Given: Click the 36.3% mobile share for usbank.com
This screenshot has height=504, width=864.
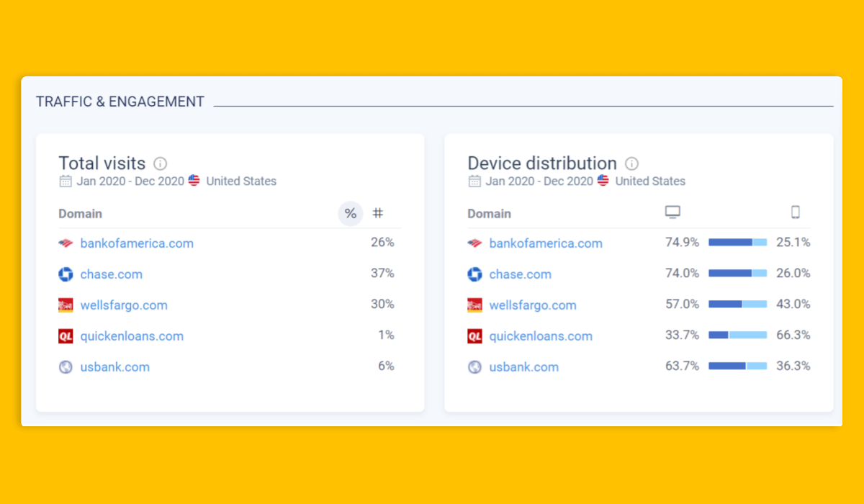Looking at the screenshot, I should pyautogui.click(x=793, y=366).
